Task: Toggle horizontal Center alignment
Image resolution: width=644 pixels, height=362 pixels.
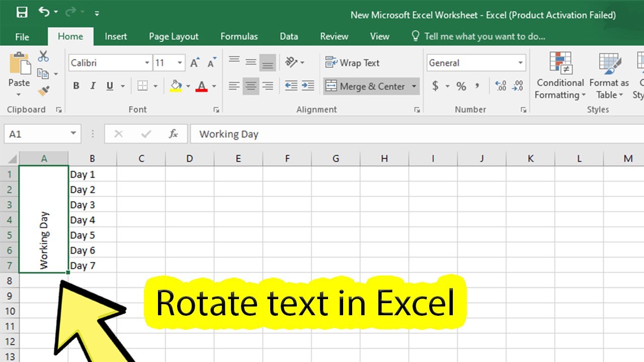Action: click(251, 86)
